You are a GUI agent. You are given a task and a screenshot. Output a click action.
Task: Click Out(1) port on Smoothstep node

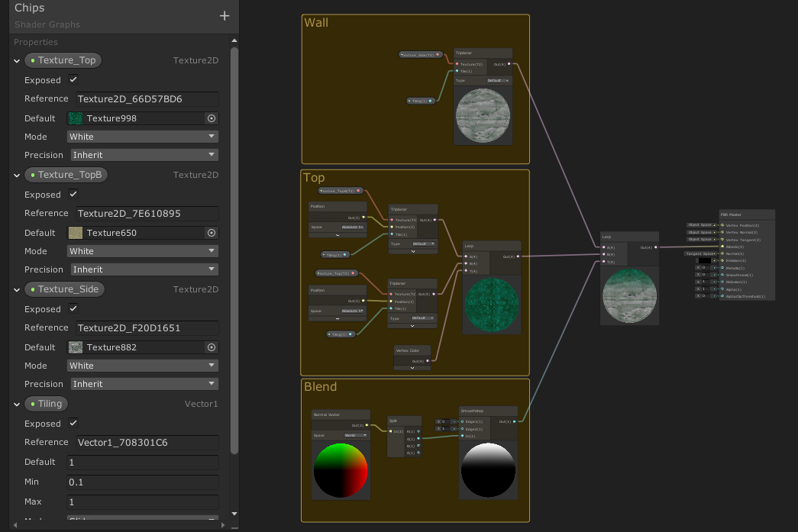pyautogui.click(x=514, y=421)
